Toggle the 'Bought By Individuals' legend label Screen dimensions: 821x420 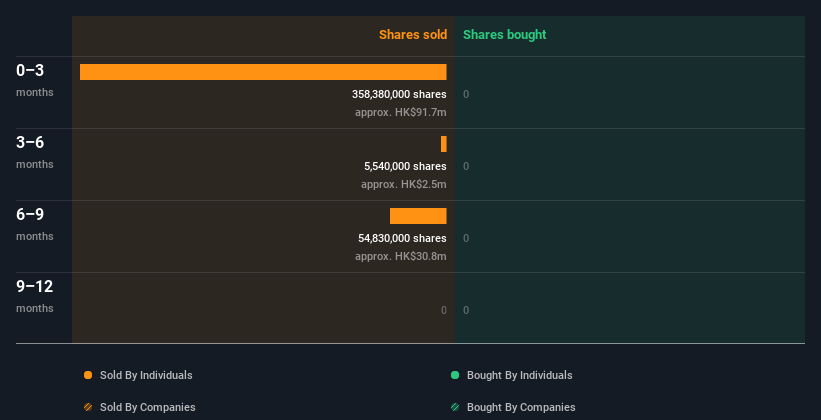(519, 375)
